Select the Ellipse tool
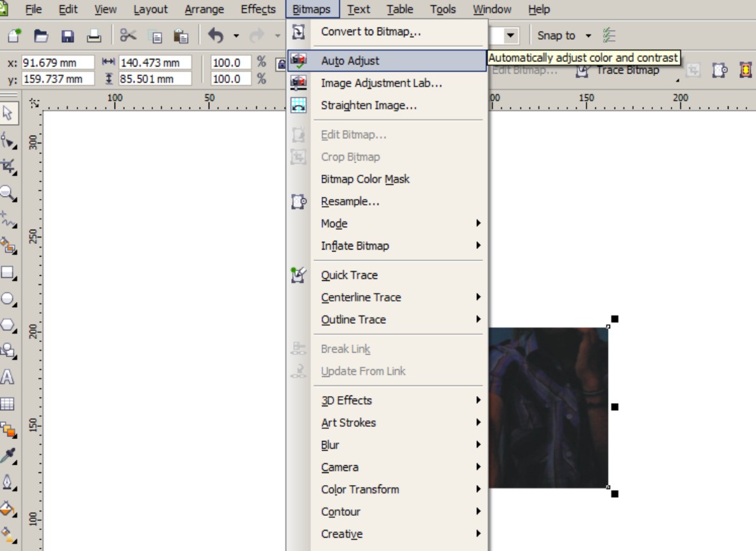756x551 pixels. coord(8,298)
